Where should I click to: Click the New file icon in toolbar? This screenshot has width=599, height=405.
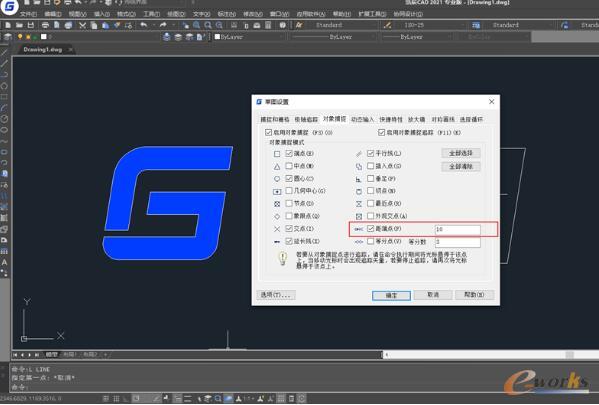pos(8,25)
